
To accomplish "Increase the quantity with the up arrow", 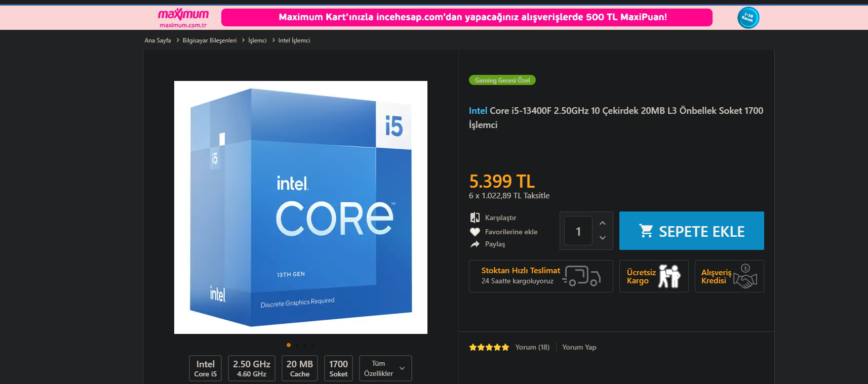I will tap(603, 223).
